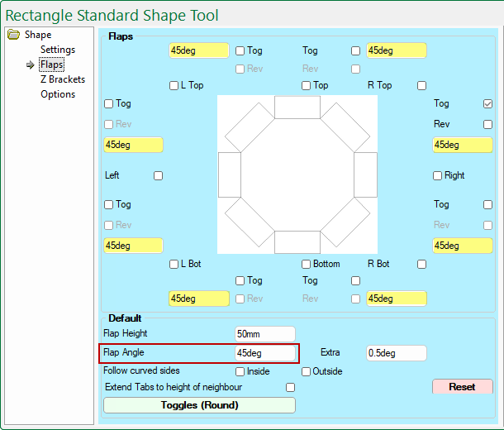Open Options in the shape tree
This screenshot has height=430, width=504.
point(58,94)
